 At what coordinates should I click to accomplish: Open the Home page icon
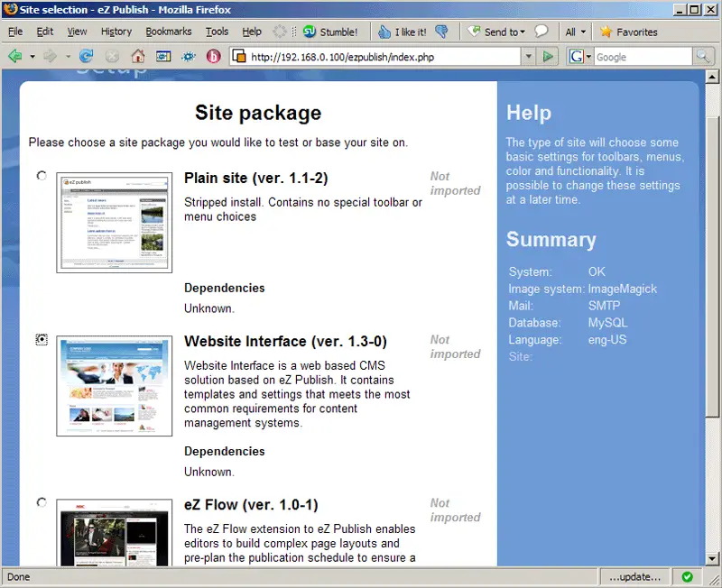tap(138, 56)
